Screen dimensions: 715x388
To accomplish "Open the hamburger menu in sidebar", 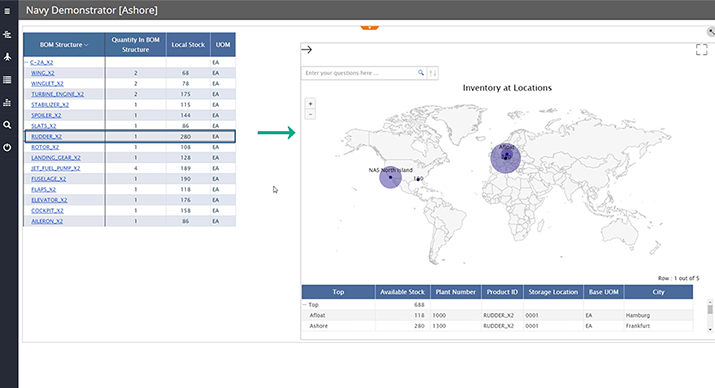I will pos(7,11).
